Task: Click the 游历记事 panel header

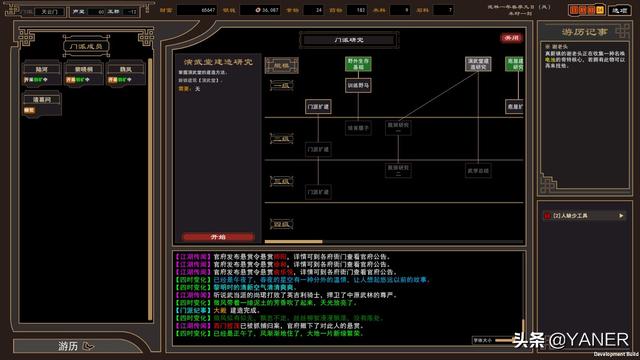Action: pos(584,32)
